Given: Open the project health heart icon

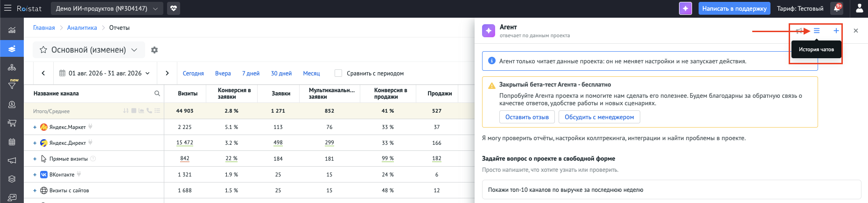Looking at the screenshot, I should (x=173, y=8).
